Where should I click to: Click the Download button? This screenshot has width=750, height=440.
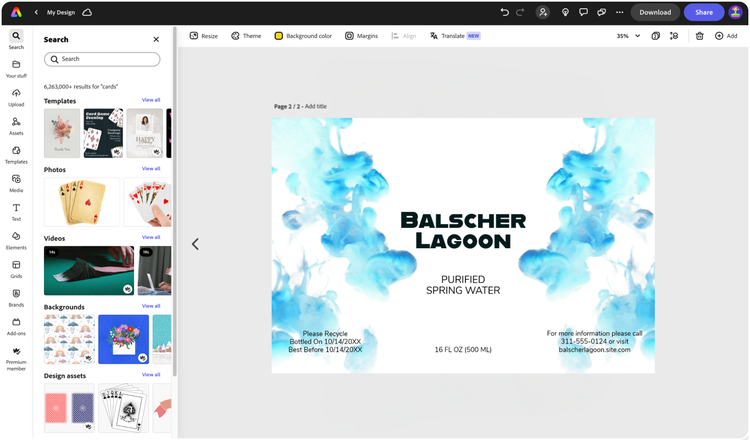[655, 12]
